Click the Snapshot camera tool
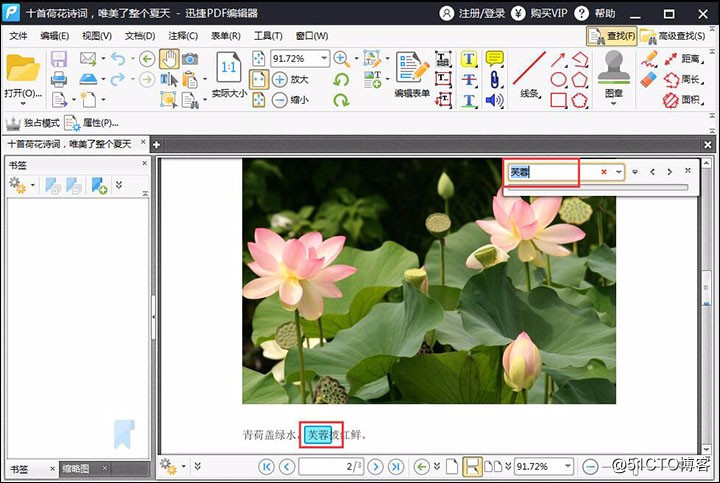720x483 pixels. coord(190,59)
